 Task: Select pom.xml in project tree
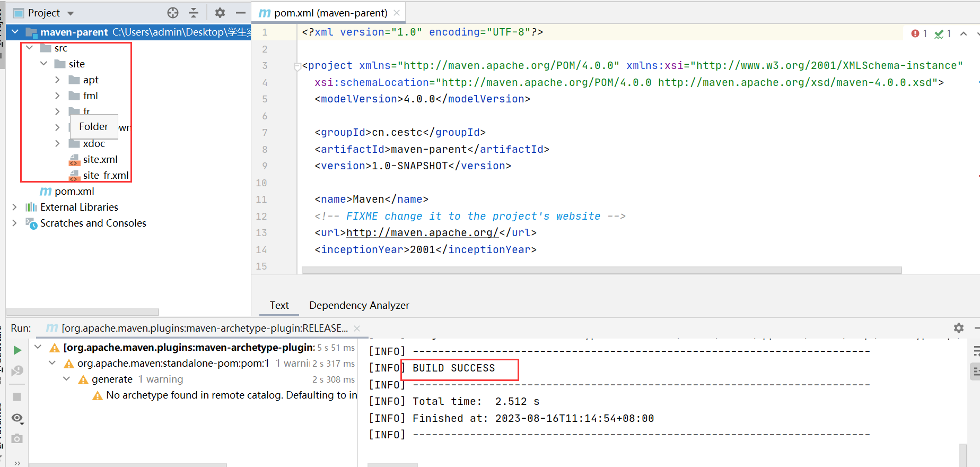click(74, 191)
